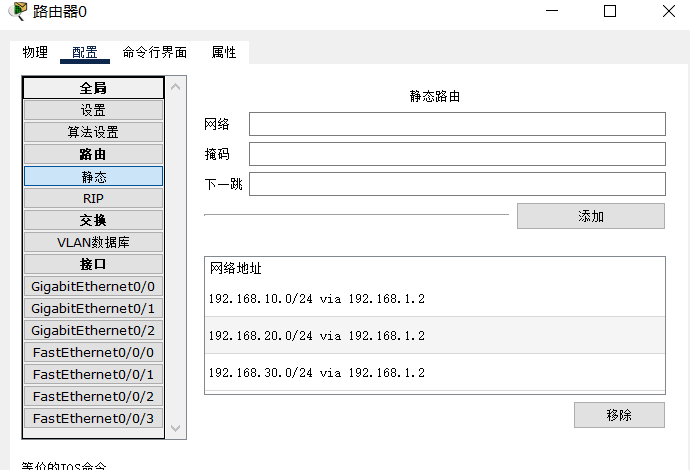Open 算法设置 in the sidebar
Screen dimensions: 690x470
[x=93, y=132]
